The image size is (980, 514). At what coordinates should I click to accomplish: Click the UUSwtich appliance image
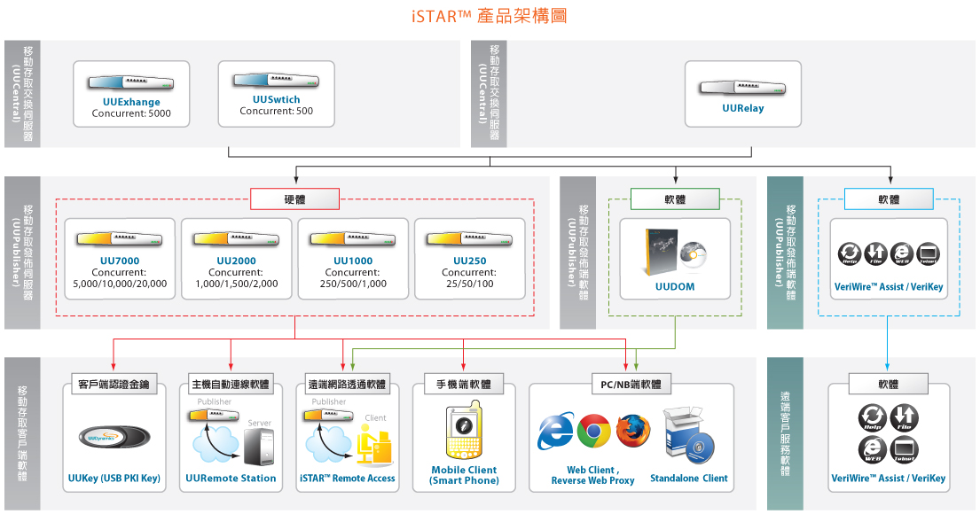[276, 80]
